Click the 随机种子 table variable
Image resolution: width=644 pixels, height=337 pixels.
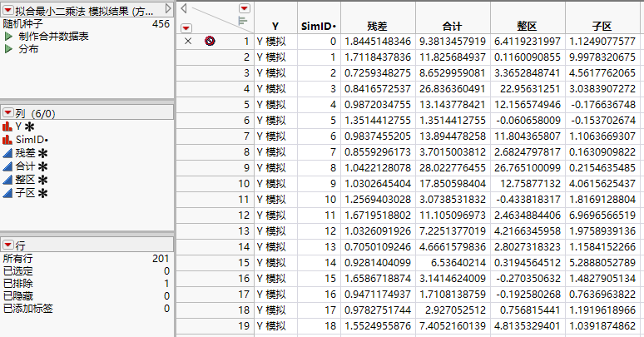tap(87, 24)
